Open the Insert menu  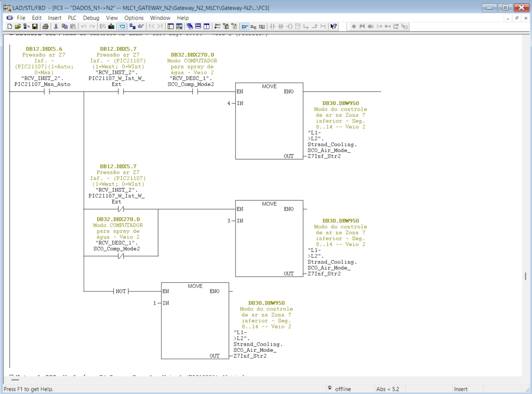point(55,18)
